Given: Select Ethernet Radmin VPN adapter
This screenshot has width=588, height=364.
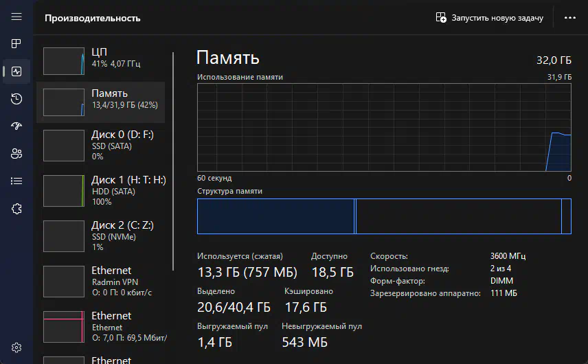Looking at the screenshot, I should tap(100, 282).
